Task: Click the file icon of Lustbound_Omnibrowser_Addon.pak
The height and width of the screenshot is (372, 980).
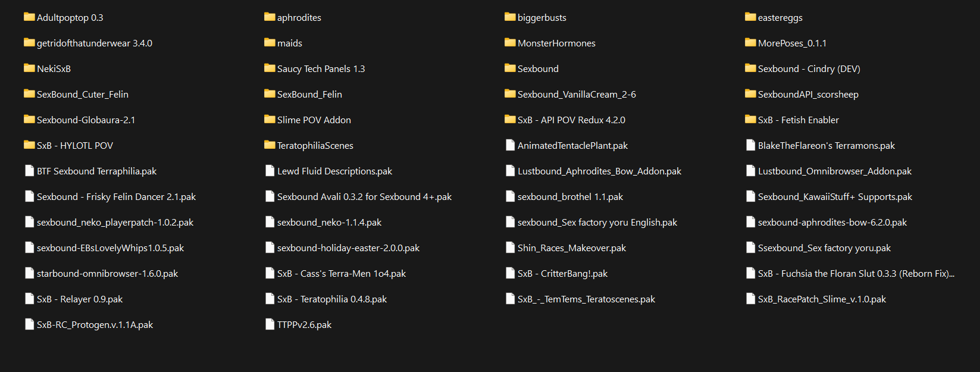Action: (x=750, y=170)
